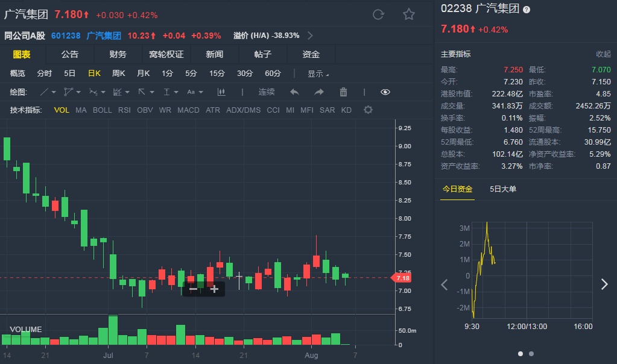Toggle continuous drawing mode 连续
Image resolution: width=617 pixels, height=364 pixels.
coord(267,92)
